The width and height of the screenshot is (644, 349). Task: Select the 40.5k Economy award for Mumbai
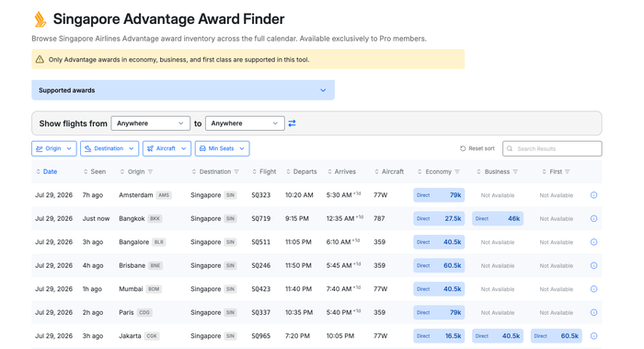pyautogui.click(x=439, y=289)
